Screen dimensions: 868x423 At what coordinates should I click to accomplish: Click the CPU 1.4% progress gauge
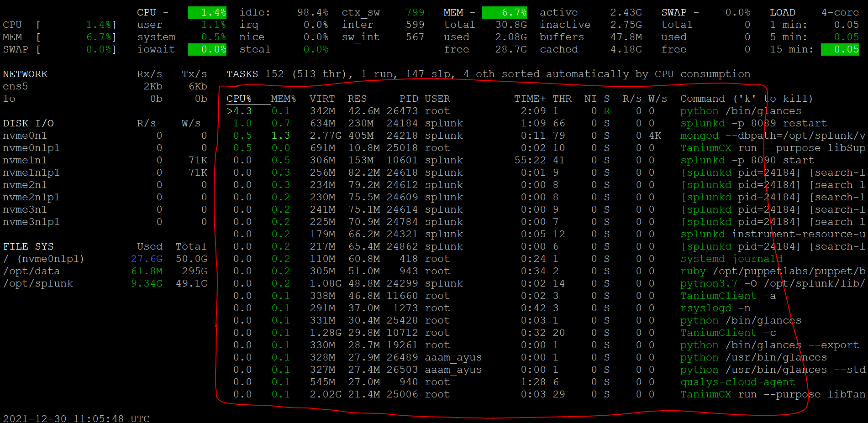[207, 12]
